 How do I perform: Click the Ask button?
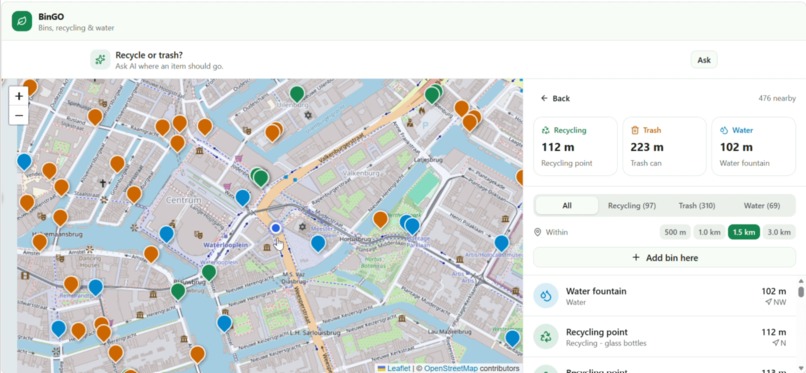pos(704,60)
